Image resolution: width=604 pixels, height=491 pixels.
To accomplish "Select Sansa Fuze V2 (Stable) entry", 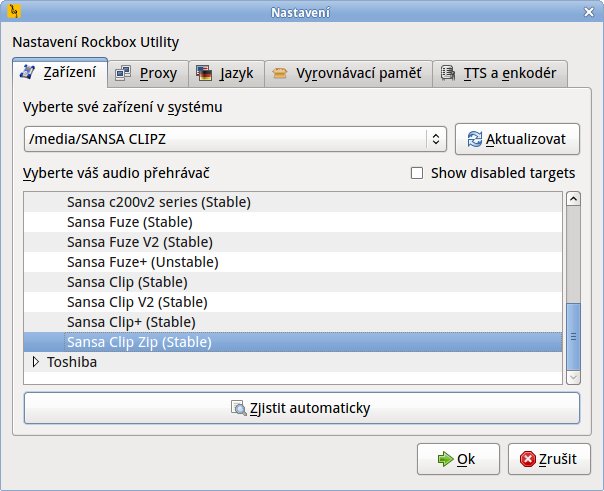I will 139,242.
